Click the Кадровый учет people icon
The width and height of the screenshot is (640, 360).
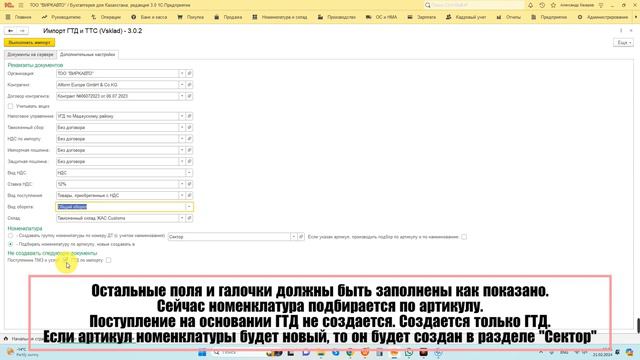(449, 17)
